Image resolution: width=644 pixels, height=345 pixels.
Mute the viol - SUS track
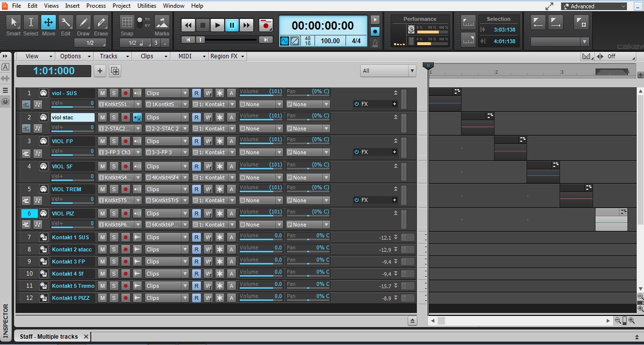click(102, 93)
